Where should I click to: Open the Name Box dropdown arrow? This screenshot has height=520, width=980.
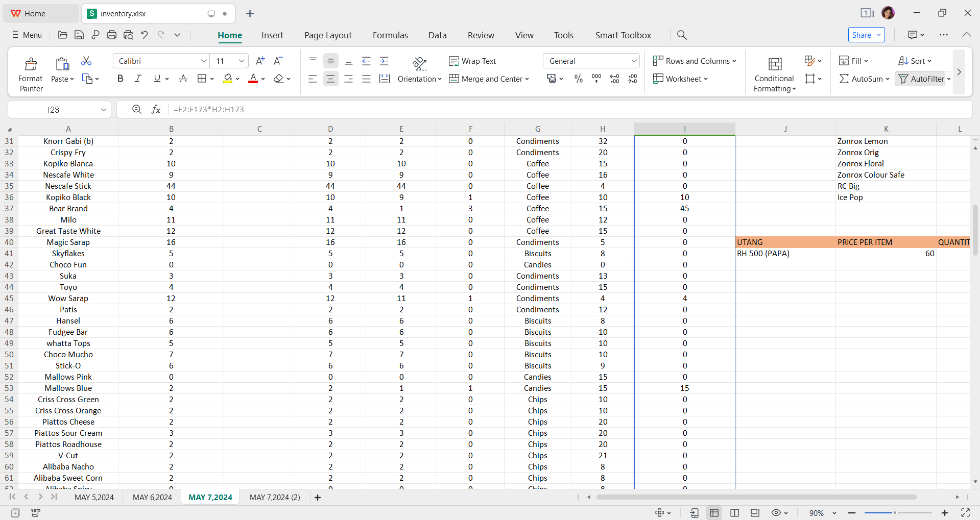pos(103,109)
